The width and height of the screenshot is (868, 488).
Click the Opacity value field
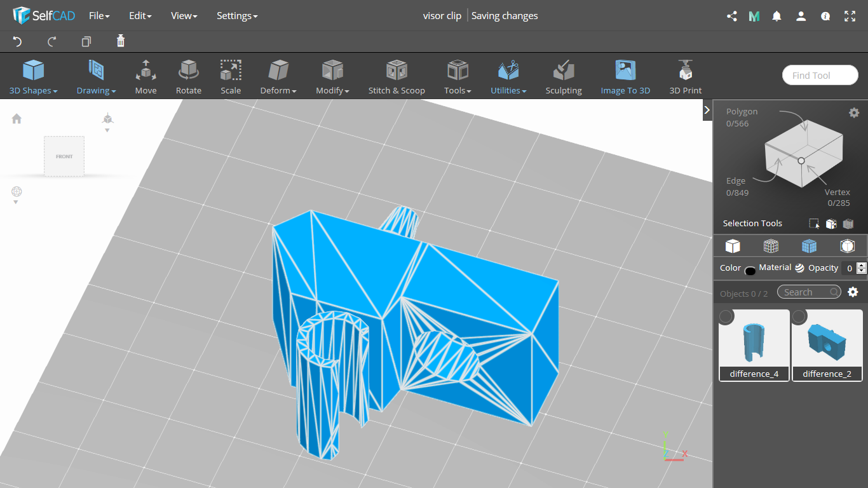click(850, 268)
